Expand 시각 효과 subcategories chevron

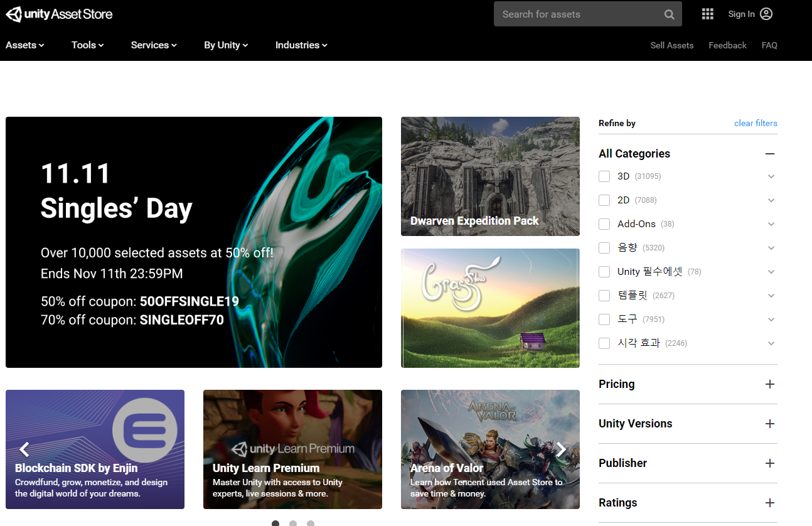coord(771,343)
